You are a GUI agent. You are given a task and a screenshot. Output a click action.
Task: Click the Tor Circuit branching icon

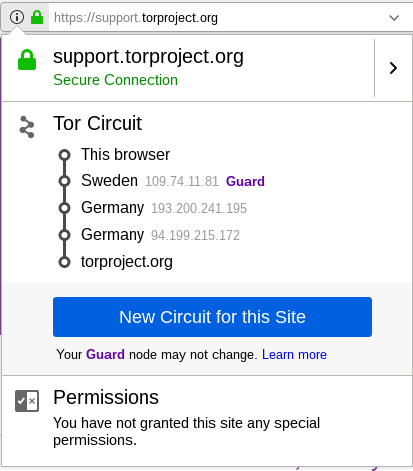(27, 127)
